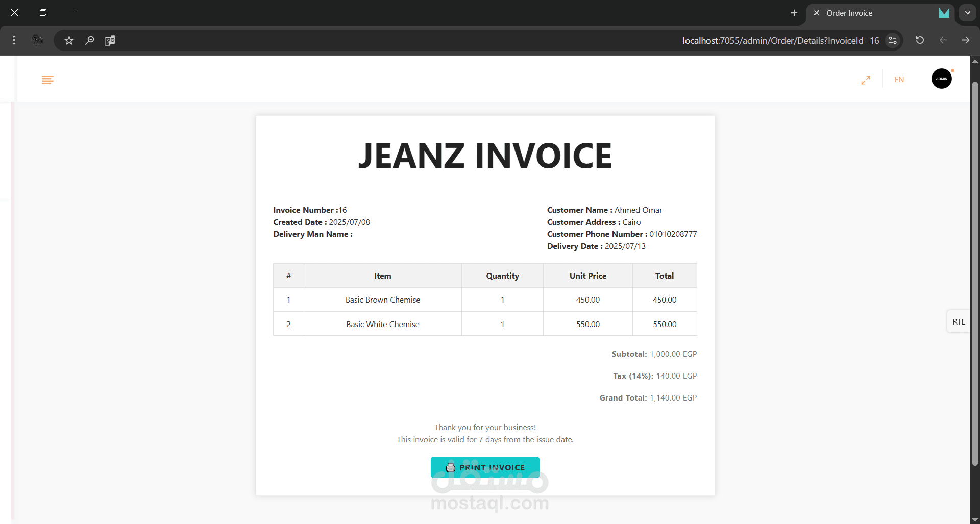Viewport: 980px width, 524px height.
Task: Go back to the previous page
Action: click(x=943, y=40)
